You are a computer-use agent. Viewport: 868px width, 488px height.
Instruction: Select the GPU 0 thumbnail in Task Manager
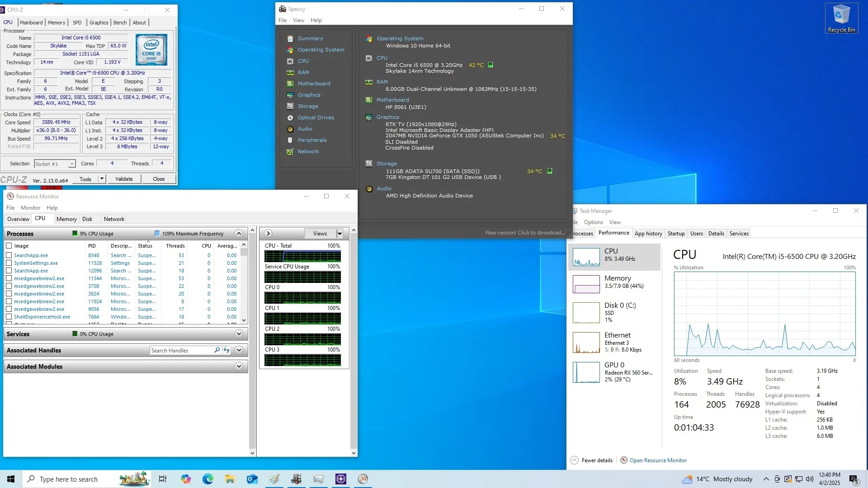tap(586, 372)
